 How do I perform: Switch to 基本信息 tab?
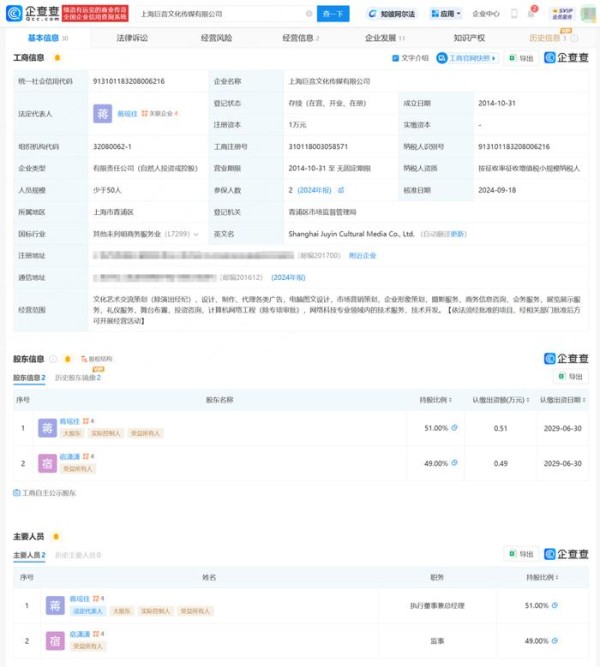tap(48, 38)
